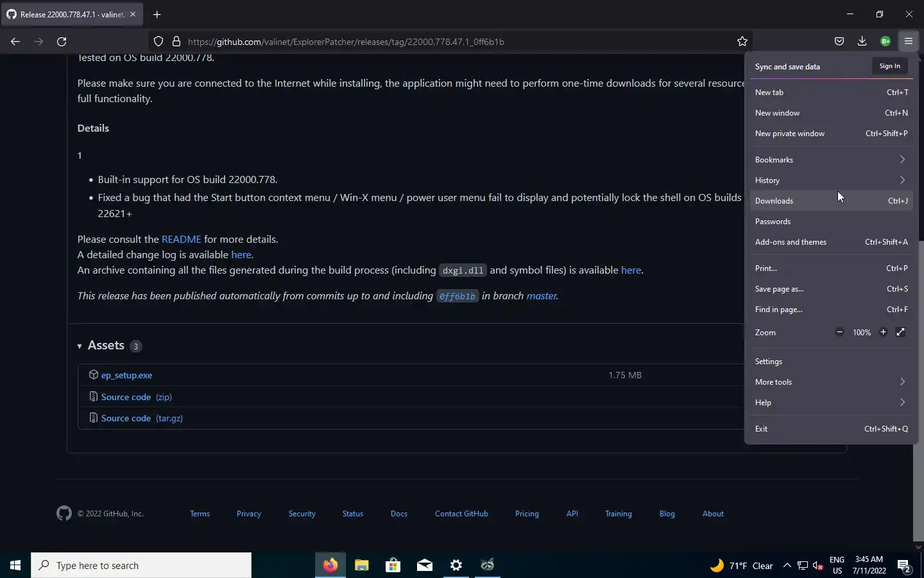924x578 pixels.
Task: Select Print... menu item
Action: click(x=831, y=268)
